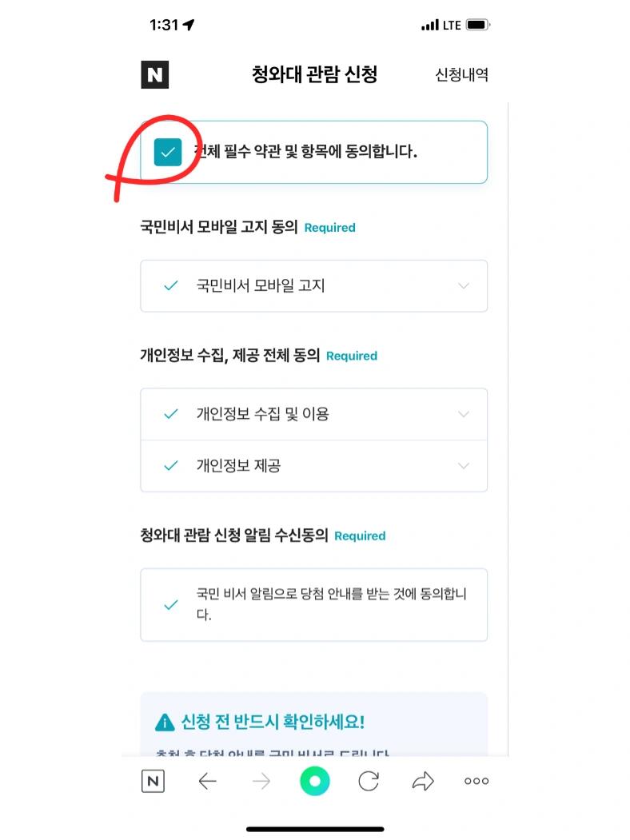
Task: Share this page using the share arrow
Action: click(x=423, y=781)
